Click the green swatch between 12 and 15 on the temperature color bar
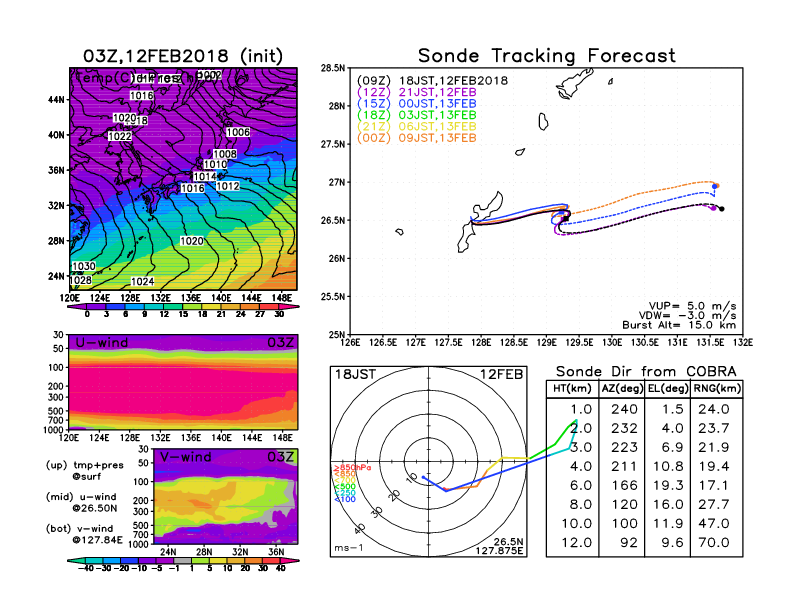 pyautogui.click(x=174, y=307)
